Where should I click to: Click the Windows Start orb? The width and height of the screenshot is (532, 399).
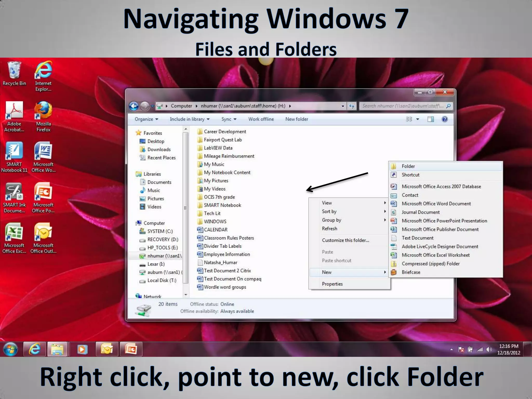(10, 349)
